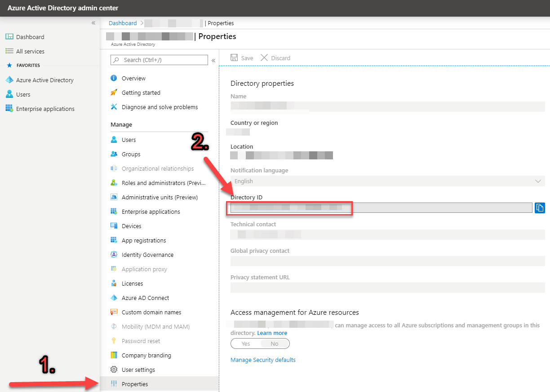The width and height of the screenshot is (550, 392).
Task: Set access management toggle to No
Action: click(275, 344)
